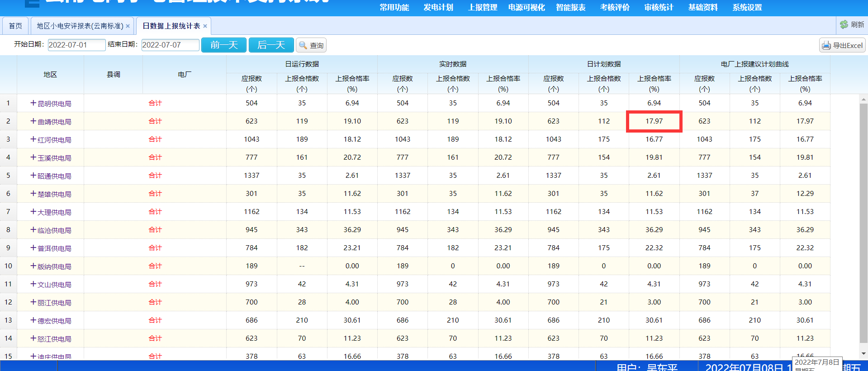Click the 电厂上报建议计划曲线 group header
The height and width of the screenshot is (371, 868).
pyautogui.click(x=755, y=64)
